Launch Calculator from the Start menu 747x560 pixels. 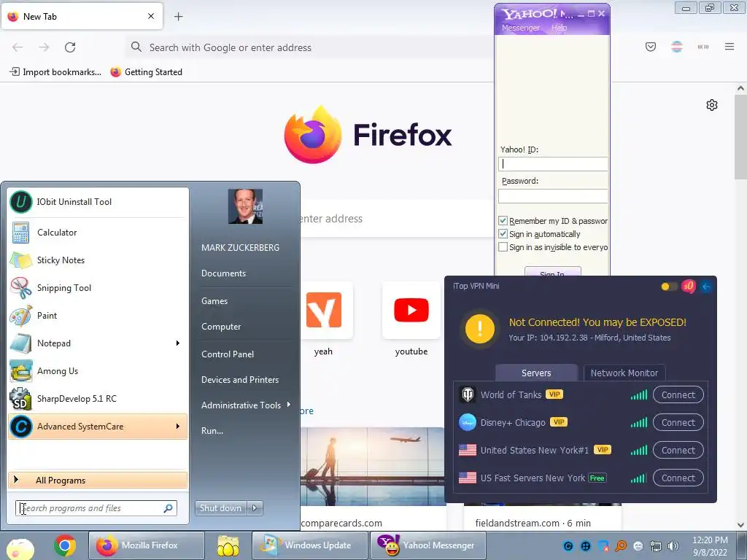(98, 233)
